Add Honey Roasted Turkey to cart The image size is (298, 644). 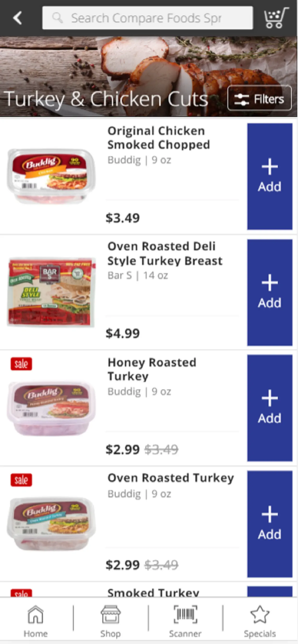(x=270, y=408)
